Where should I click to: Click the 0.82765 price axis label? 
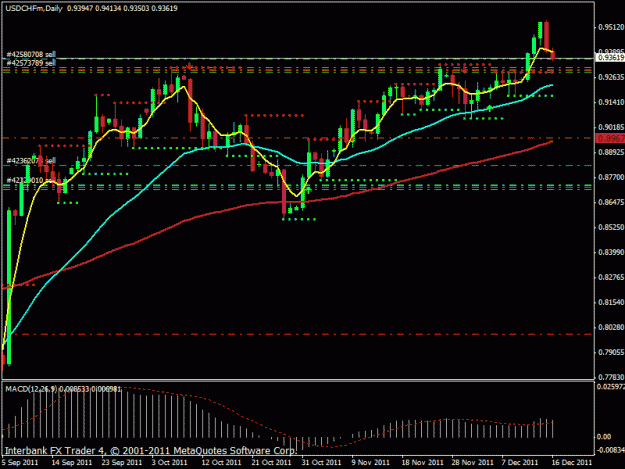(x=611, y=277)
